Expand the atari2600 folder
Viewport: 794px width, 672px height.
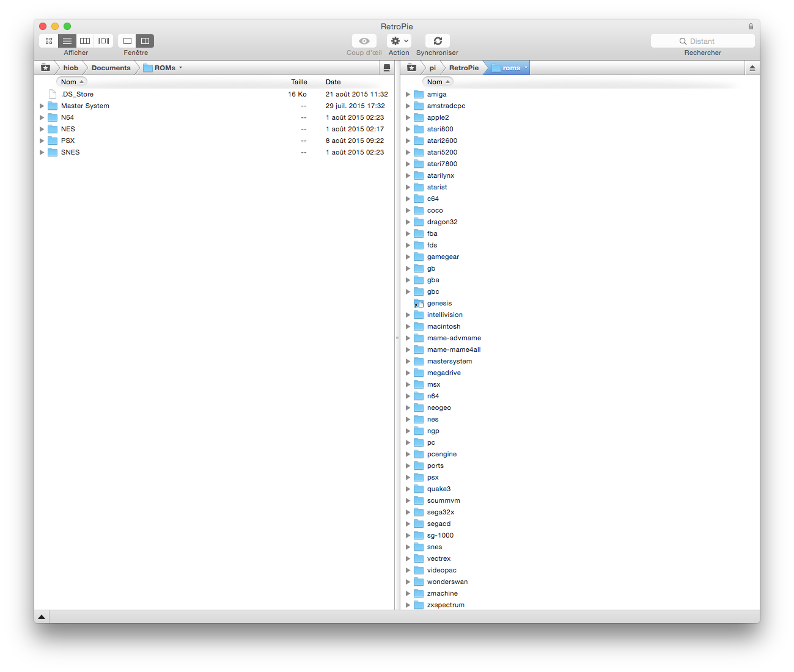[x=408, y=141]
